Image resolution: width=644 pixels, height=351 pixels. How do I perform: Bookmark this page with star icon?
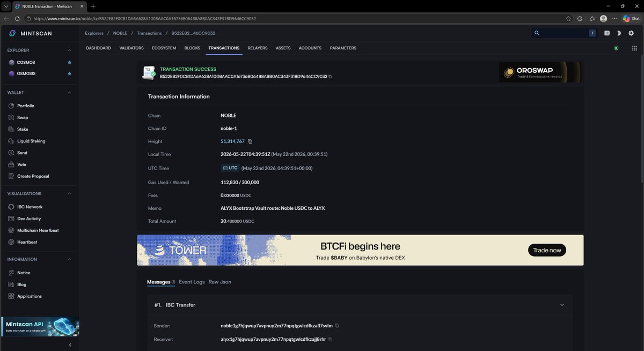568,18
